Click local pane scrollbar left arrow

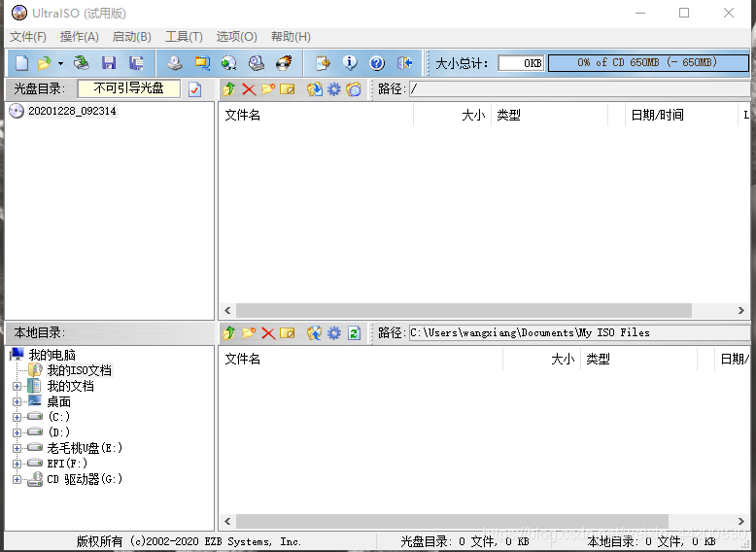click(227, 521)
